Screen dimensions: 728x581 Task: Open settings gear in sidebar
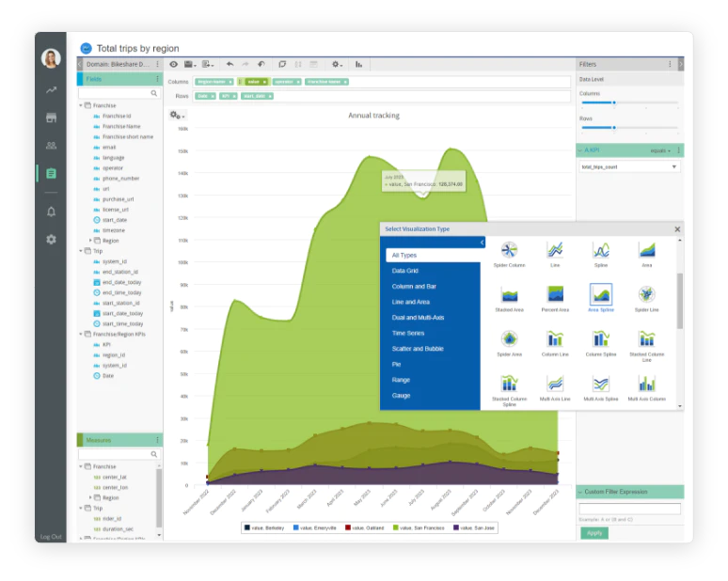[x=51, y=240]
